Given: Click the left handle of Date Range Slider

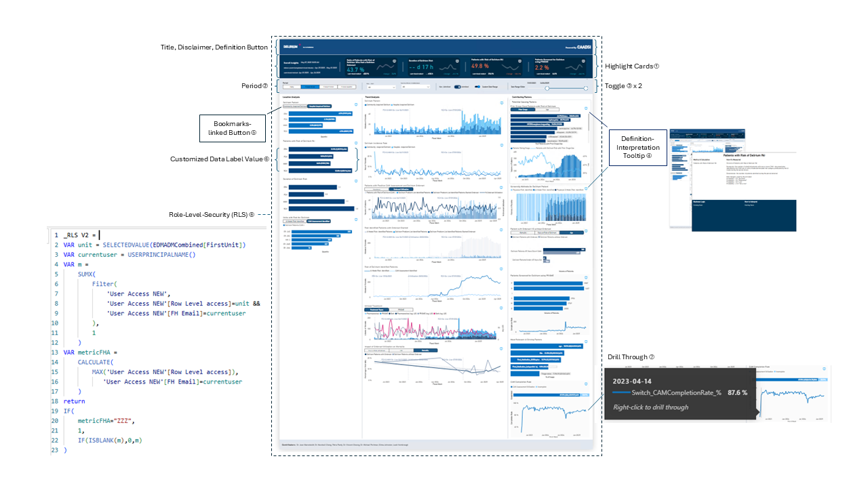Looking at the screenshot, I should 547,88.
